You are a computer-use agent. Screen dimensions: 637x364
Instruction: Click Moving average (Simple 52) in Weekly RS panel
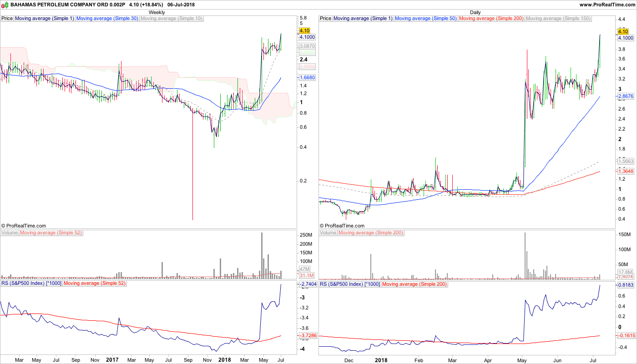pyautogui.click(x=95, y=284)
